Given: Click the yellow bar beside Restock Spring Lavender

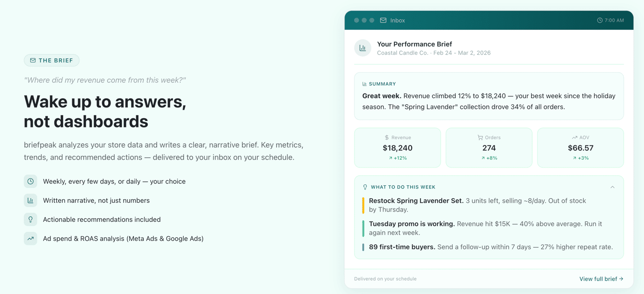Looking at the screenshot, I should [363, 205].
